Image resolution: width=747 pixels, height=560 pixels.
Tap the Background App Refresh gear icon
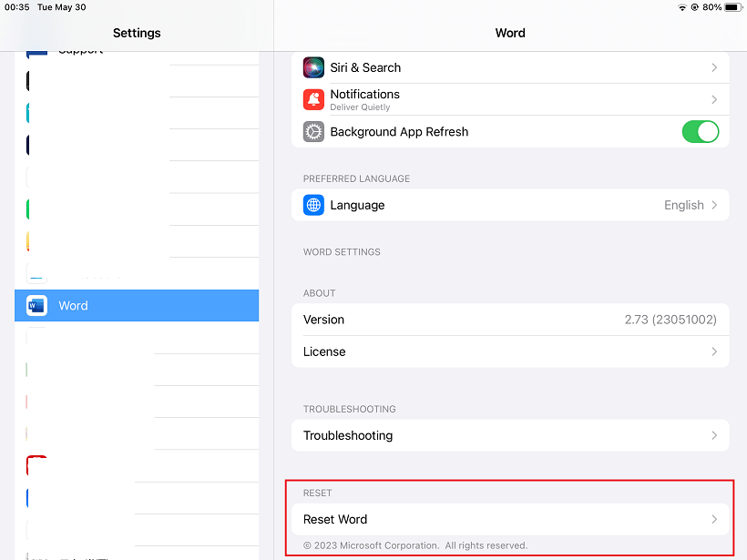[x=313, y=132]
